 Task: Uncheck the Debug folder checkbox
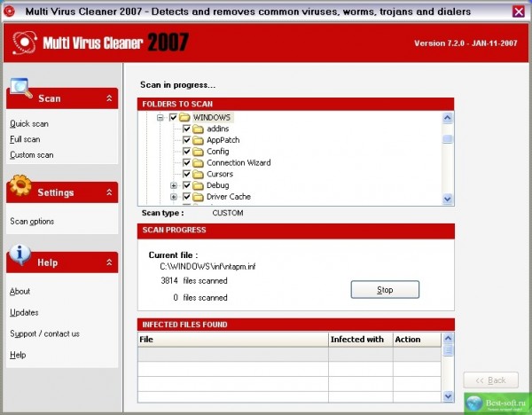tap(186, 185)
